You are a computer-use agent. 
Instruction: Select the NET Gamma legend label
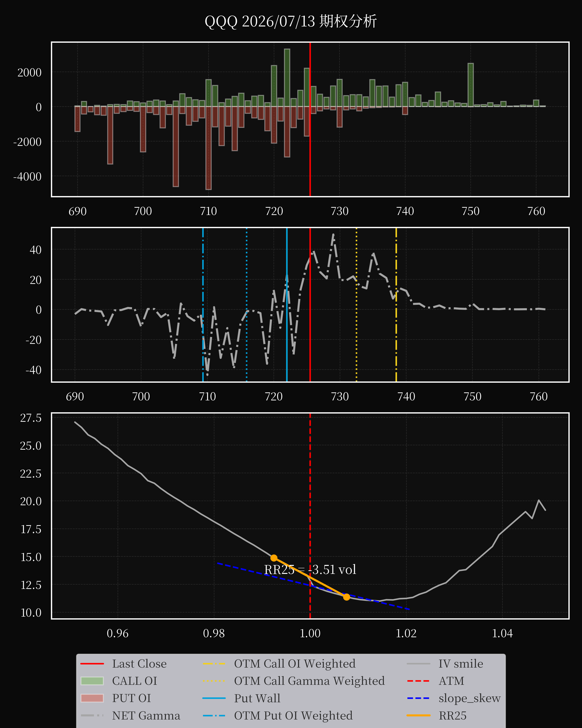pyautogui.click(x=146, y=715)
